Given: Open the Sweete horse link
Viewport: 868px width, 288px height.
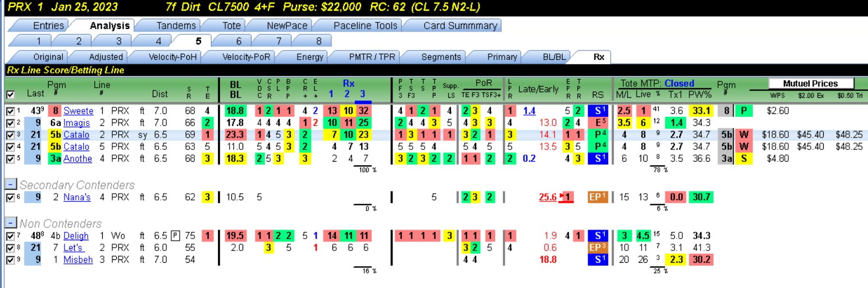Looking at the screenshot, I should (78, 111).
